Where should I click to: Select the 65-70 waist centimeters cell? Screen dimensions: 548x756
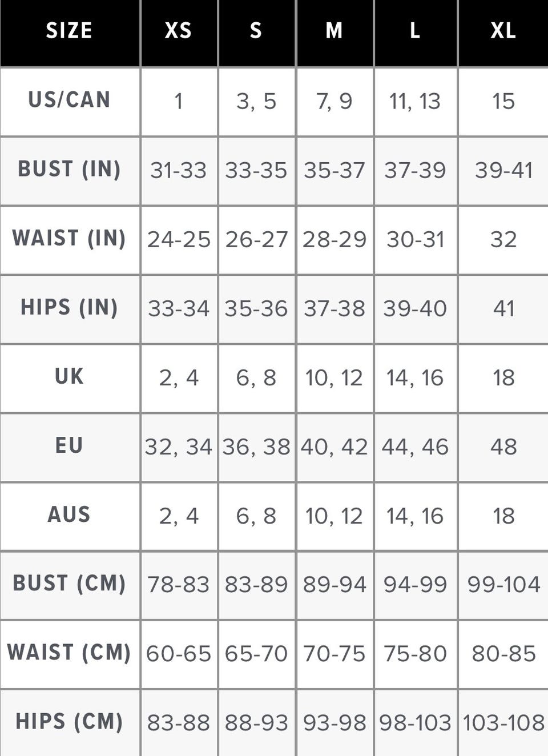coord(256,654)
